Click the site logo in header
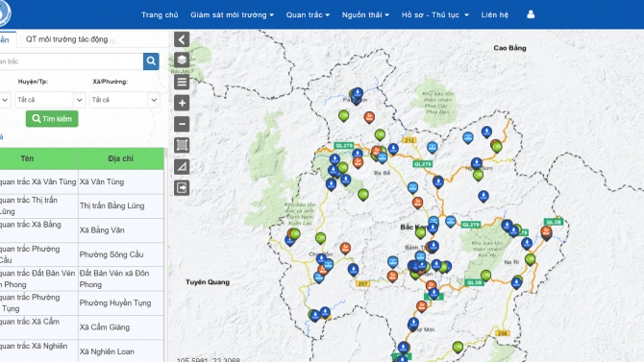The image size is (644, 362). pyautogui.click(x=4, y=13)
